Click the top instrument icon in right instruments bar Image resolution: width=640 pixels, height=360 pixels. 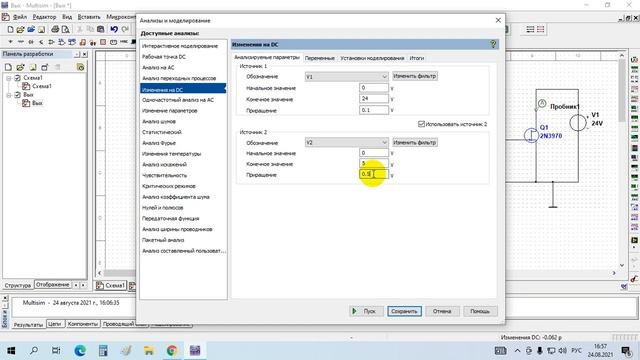[635, 60]
